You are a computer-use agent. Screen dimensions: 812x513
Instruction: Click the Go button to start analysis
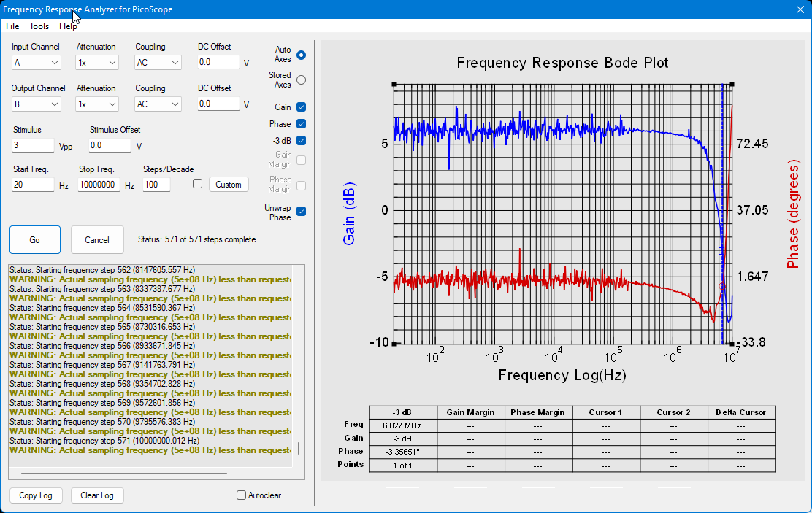(35, 239)
